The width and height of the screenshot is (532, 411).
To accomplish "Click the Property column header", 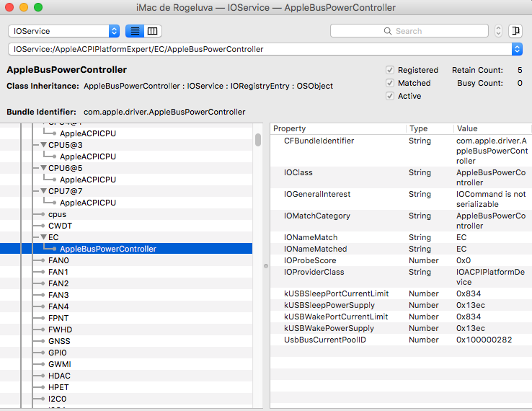I will click(x=338, y=128).
